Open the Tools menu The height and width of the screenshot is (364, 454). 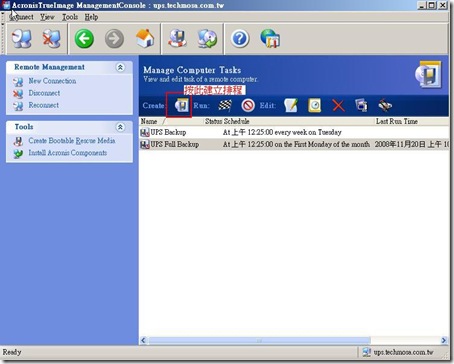click(x=70, y=17)
